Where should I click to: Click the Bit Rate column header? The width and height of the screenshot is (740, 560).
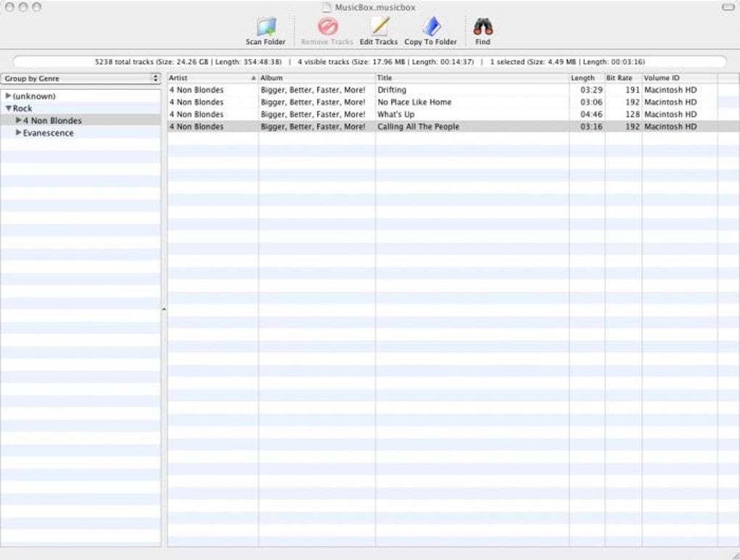pos(619,78)
